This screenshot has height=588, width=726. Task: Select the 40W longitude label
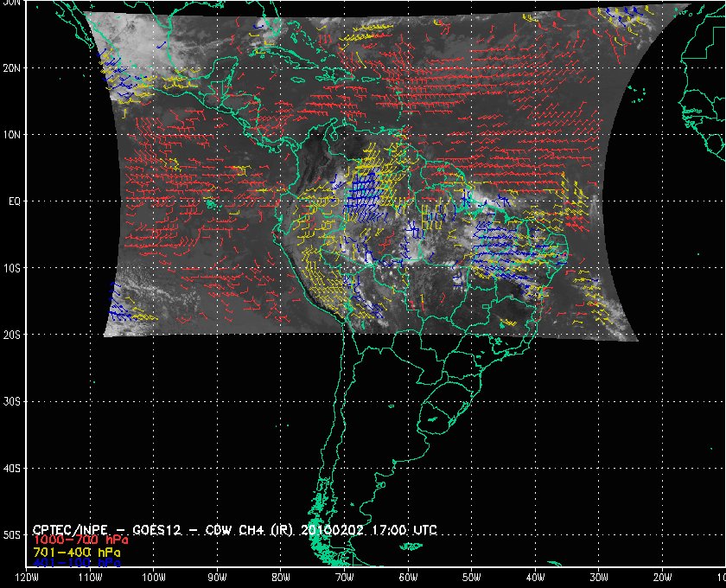(535, 578)
